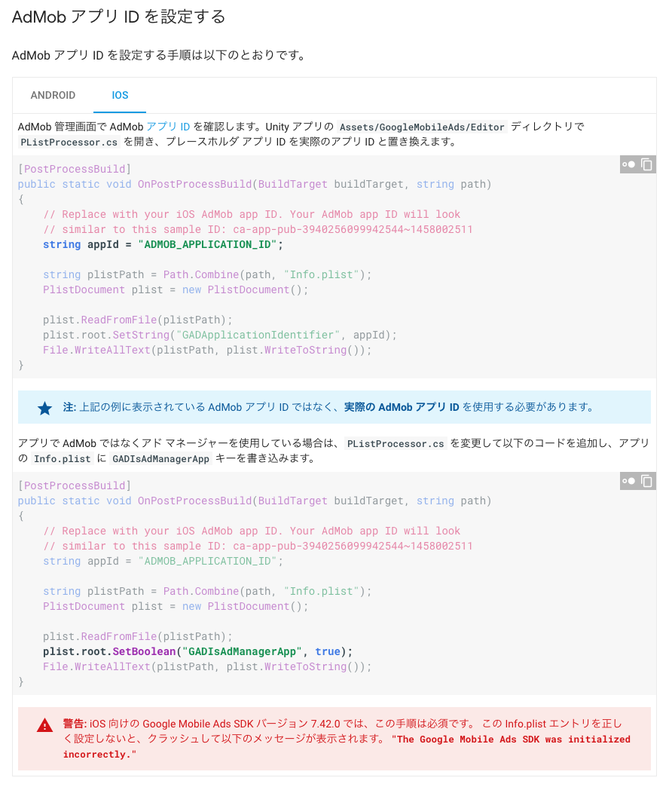Click the Info.plist inline code label
This screenshot has height=787, width=672.
[63, 459]
